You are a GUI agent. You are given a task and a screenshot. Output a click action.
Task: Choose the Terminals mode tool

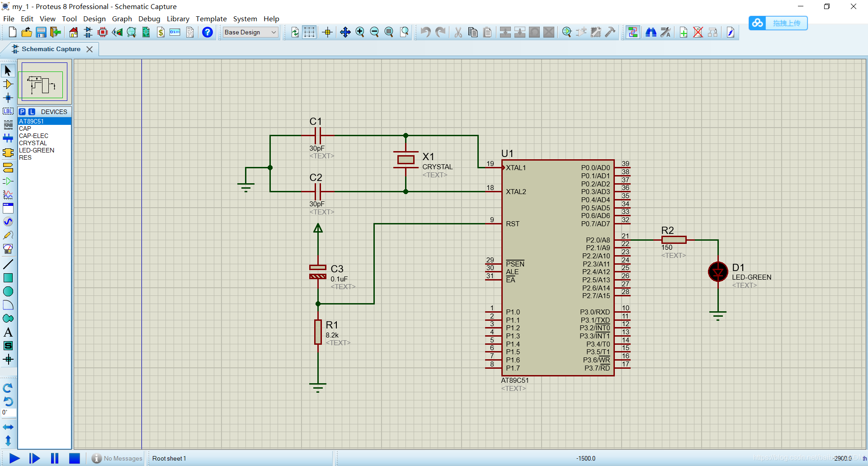8,168
